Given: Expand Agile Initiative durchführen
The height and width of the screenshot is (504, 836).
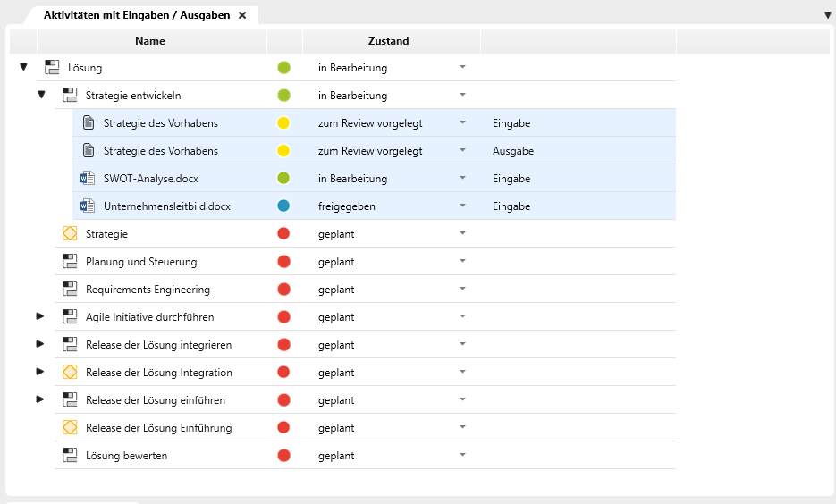Looking at the screenshot, I should tap(40, 317).
